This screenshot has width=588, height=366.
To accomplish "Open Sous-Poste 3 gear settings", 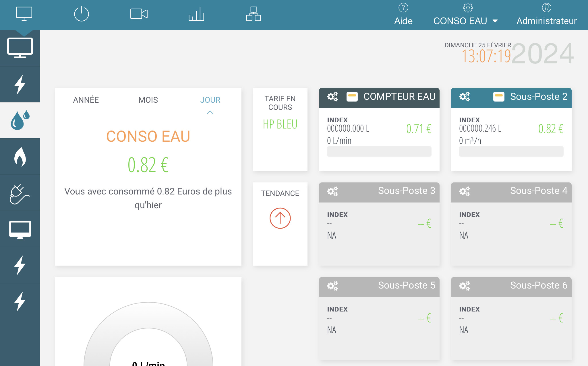I will 332,191.
